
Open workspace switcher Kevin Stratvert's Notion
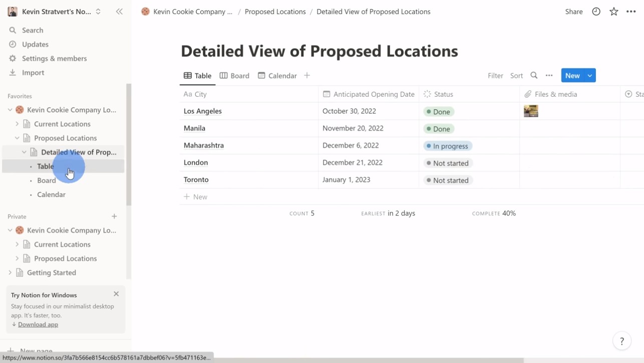point(55,12)
